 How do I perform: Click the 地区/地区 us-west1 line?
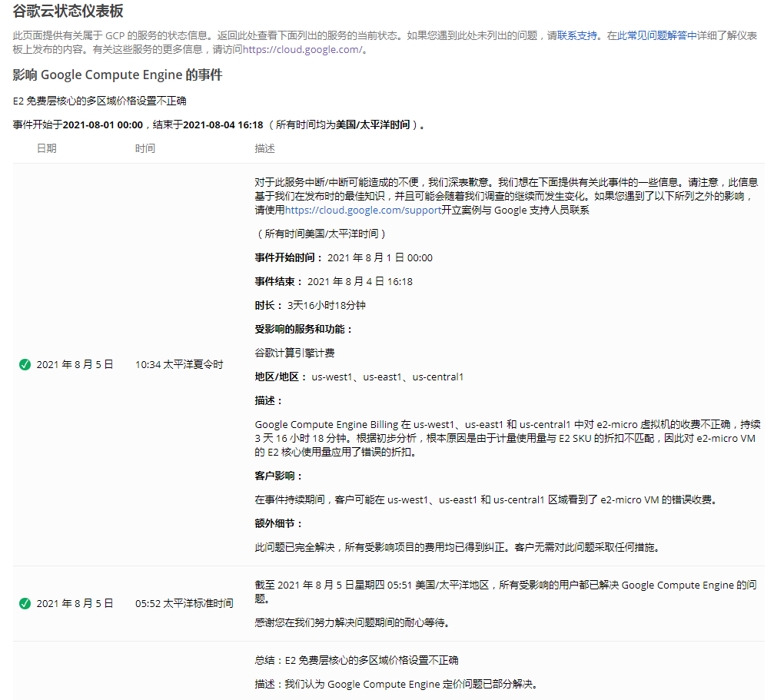click(359, 377)
